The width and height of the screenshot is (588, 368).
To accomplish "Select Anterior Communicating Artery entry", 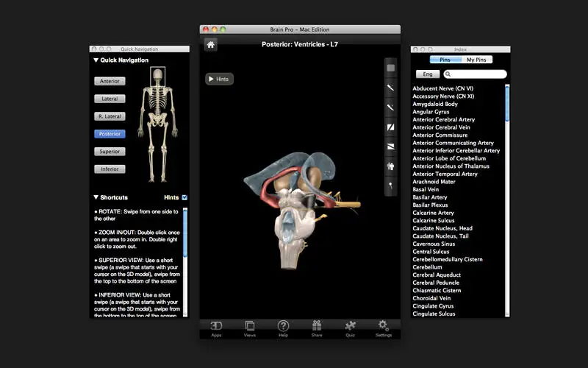I will (x=453, y=143).
